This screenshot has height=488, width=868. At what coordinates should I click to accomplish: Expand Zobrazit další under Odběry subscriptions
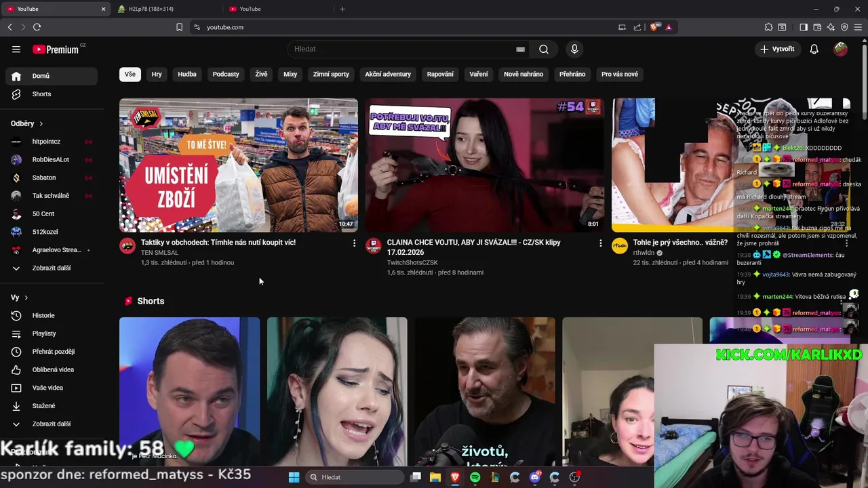click(x=52, y=268)
